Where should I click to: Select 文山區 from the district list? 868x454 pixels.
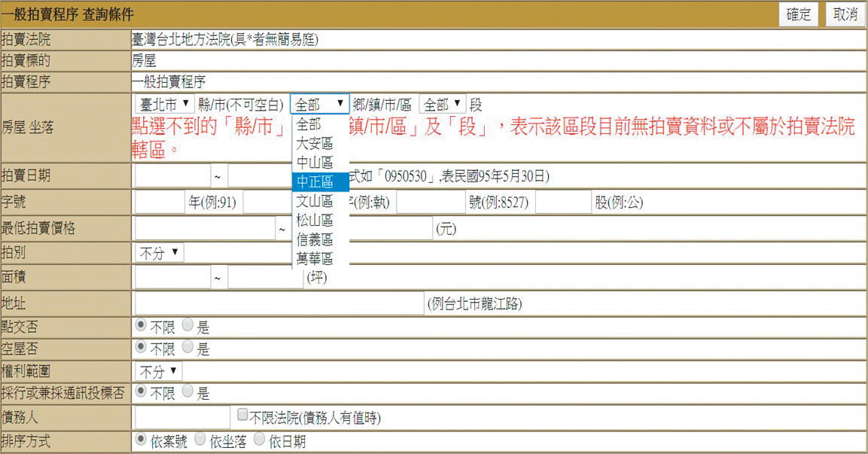coord(320,201)
